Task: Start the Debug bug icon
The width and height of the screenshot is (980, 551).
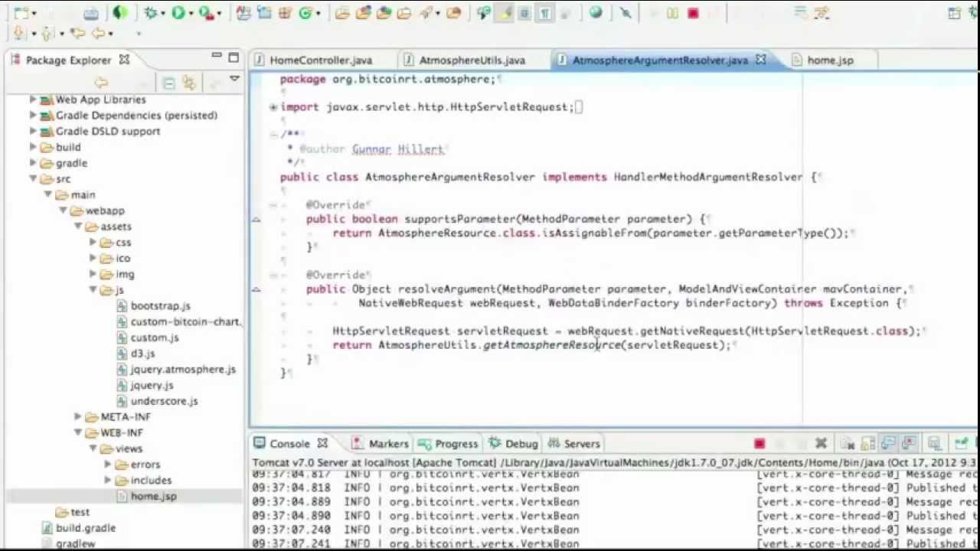Action: tap(151, 13)
